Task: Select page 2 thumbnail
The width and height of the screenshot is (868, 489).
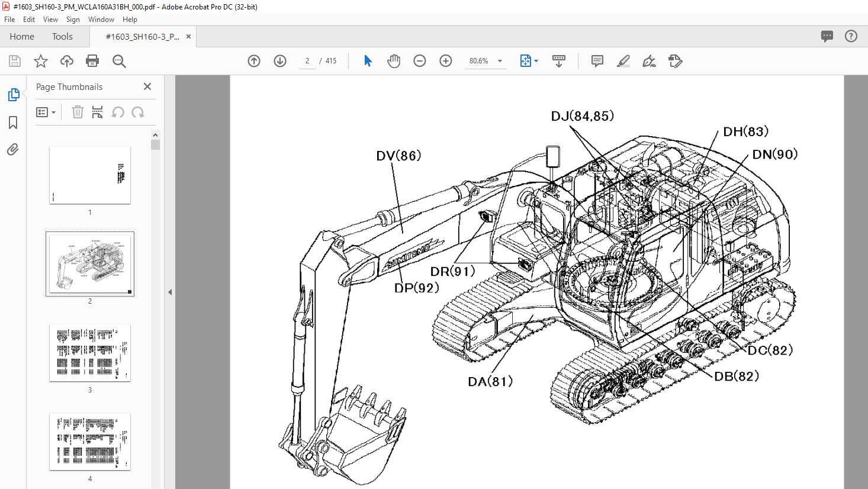Action: 90,264
